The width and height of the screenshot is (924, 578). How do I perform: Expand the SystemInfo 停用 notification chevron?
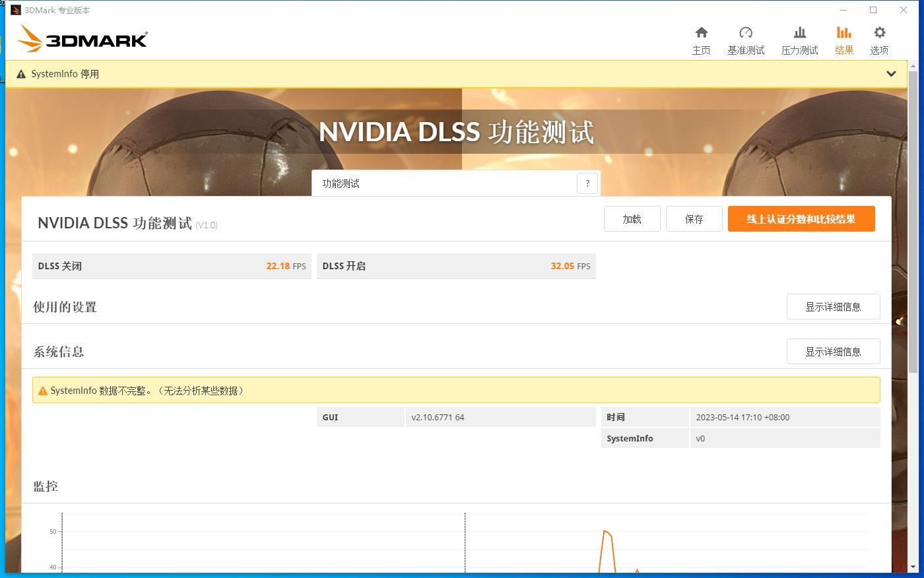(891, 74)
